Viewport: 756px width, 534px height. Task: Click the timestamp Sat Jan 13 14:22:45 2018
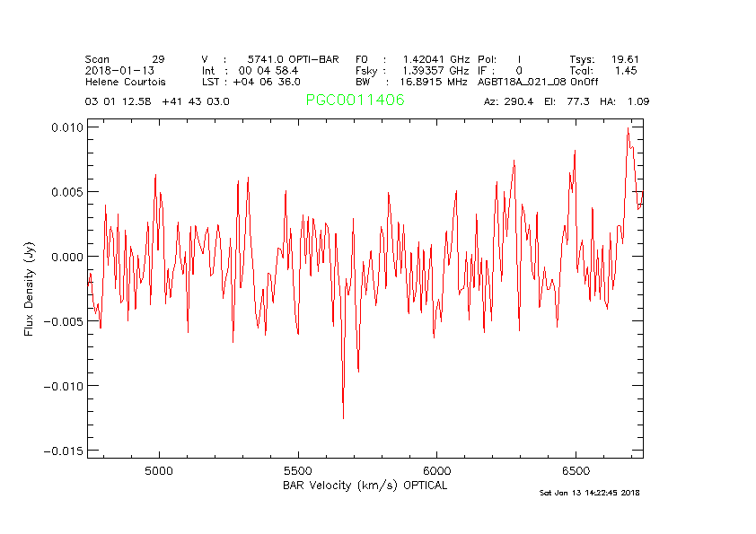pos(589,493)
